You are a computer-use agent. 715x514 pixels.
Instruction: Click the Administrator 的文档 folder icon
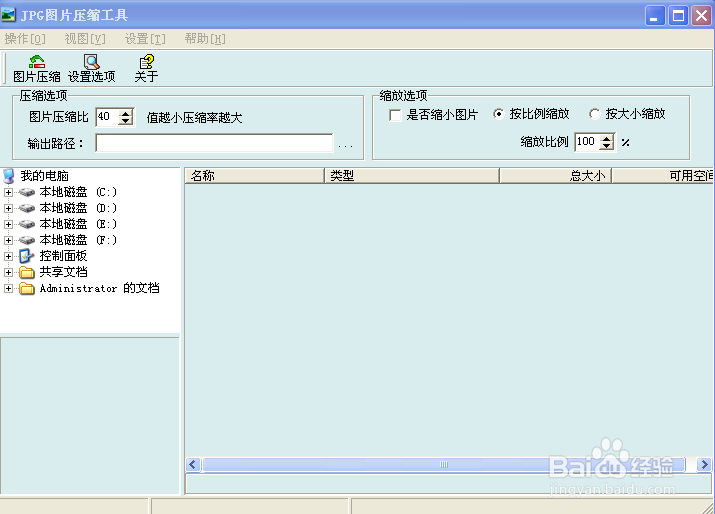(27, 289)
